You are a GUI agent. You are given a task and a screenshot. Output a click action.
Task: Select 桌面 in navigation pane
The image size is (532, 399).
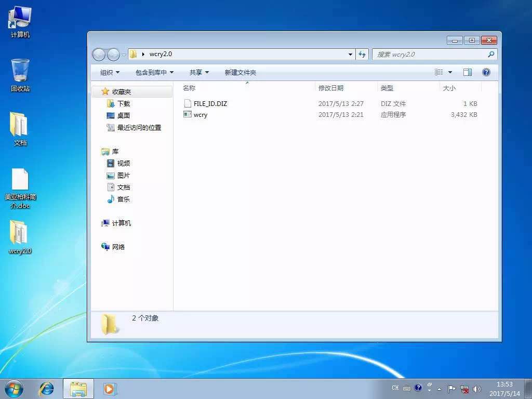(x=124, y=115)
